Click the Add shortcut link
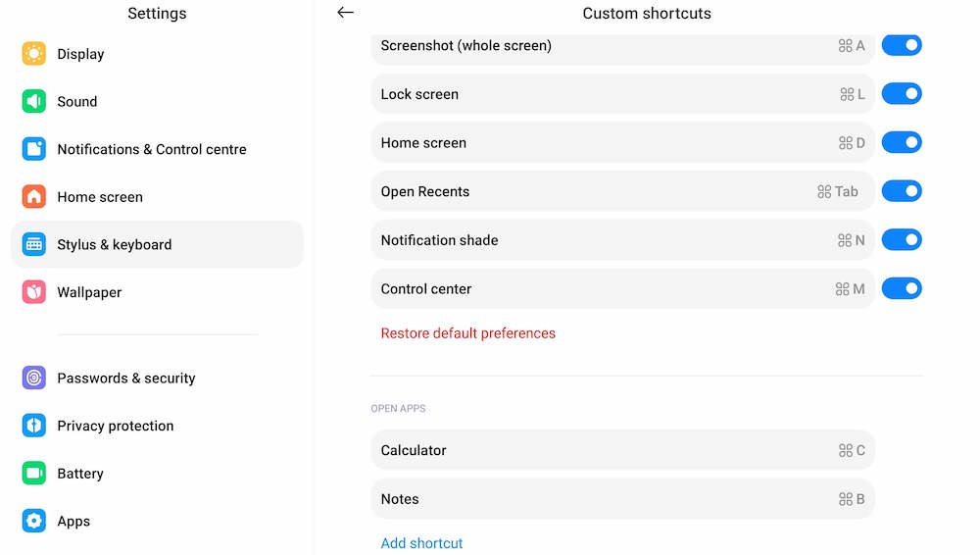This screenshot has width=980, height=555. point(421,543)
